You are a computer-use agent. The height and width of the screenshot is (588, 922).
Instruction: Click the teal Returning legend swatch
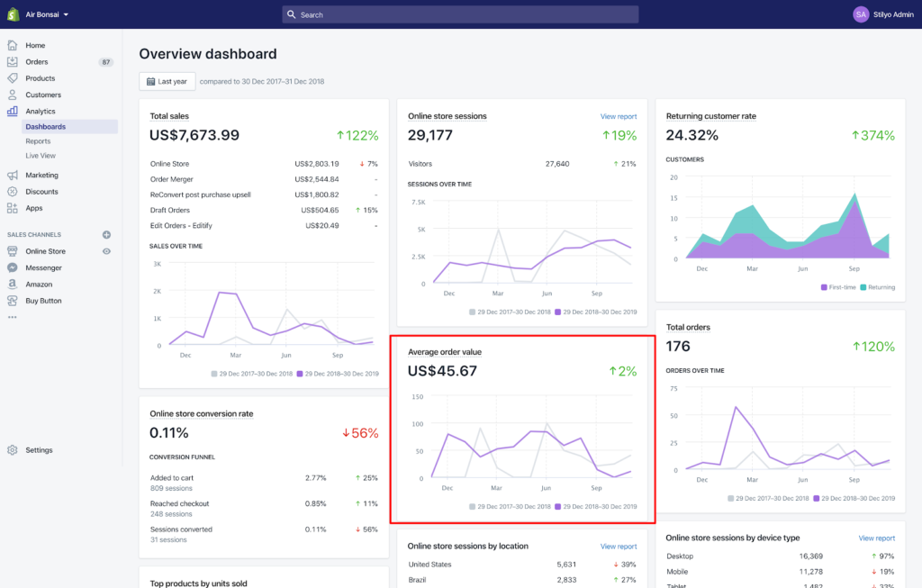point(863,287)
